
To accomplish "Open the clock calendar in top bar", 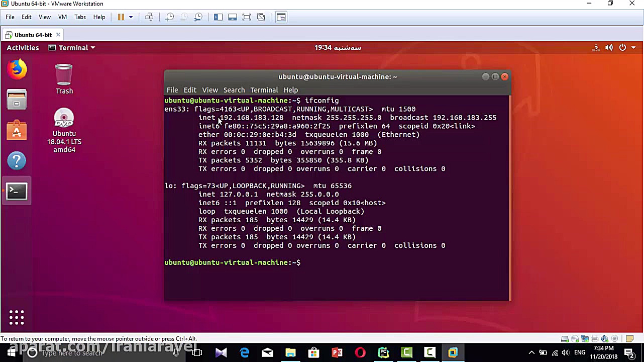I will click(x=338, y=48).
